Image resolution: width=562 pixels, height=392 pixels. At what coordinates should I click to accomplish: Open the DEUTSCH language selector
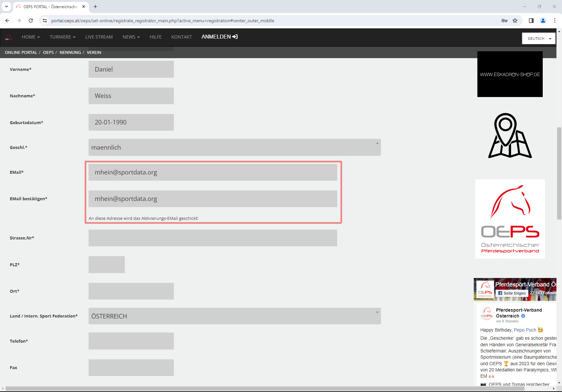pos(538,39)
